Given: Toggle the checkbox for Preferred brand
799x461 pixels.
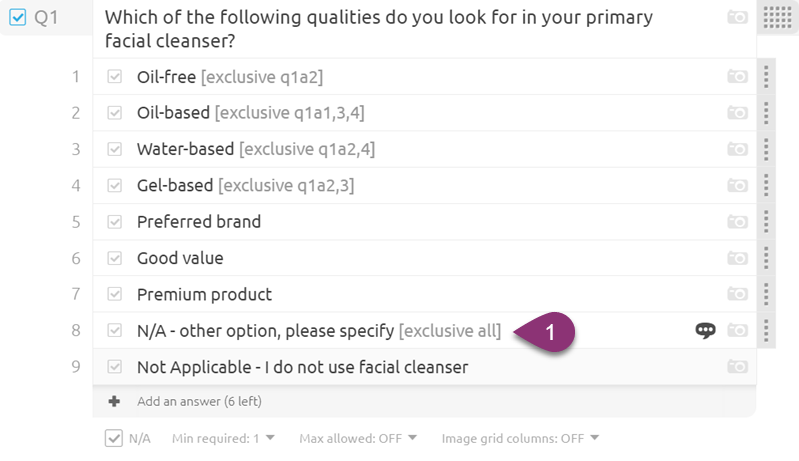Looking at the screenshot, I should click(115, 222).
